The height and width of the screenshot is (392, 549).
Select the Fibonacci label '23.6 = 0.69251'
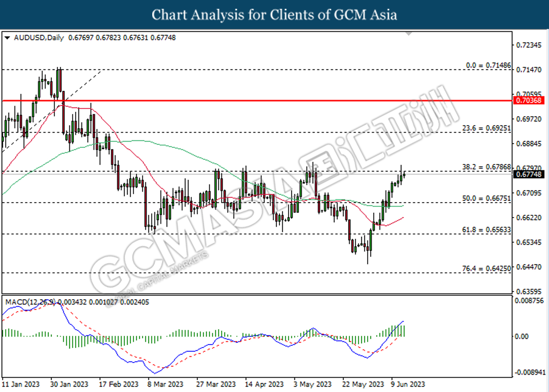486,128
